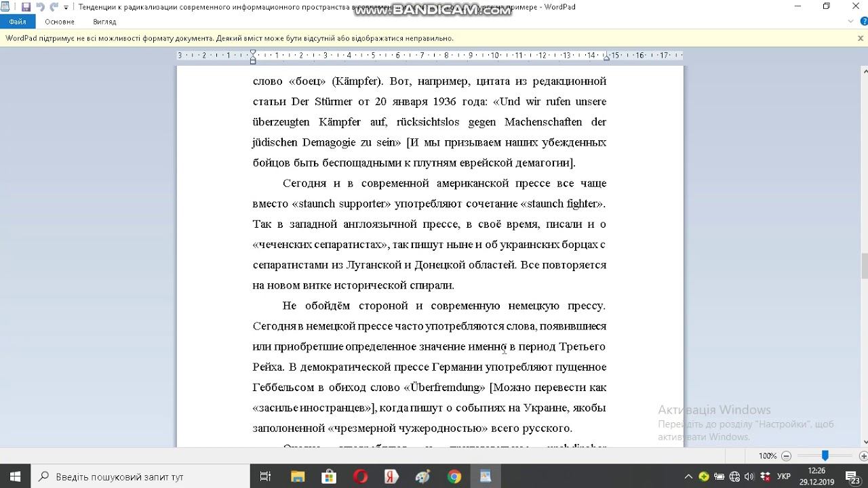Click the right indent marker on the ruler

tap(607, 58)
